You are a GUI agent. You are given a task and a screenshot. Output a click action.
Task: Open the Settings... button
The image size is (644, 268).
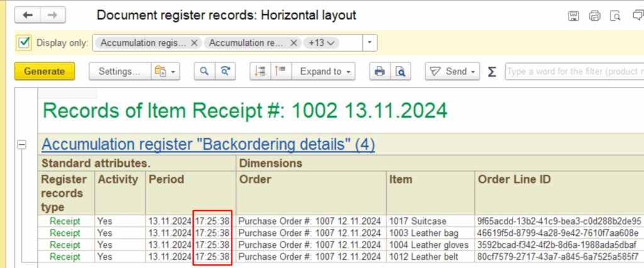[119, 72]
